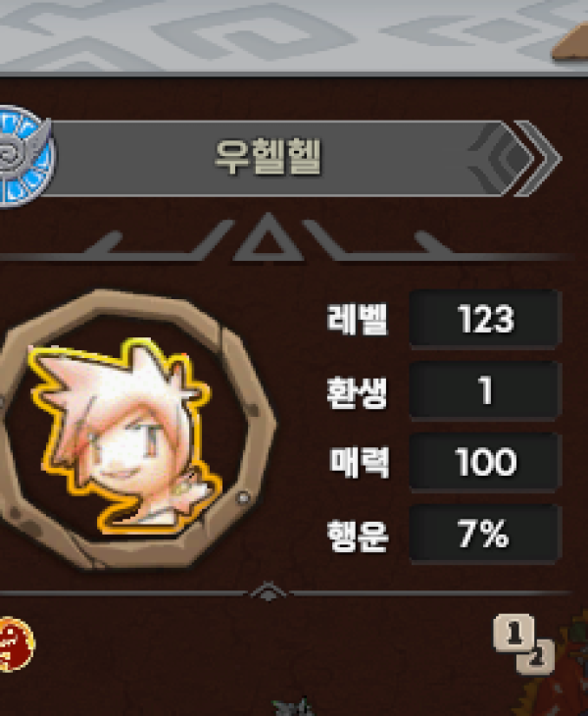Click the red and gold round badge icon
Screen dimensions: 588x716
[17, 643]
